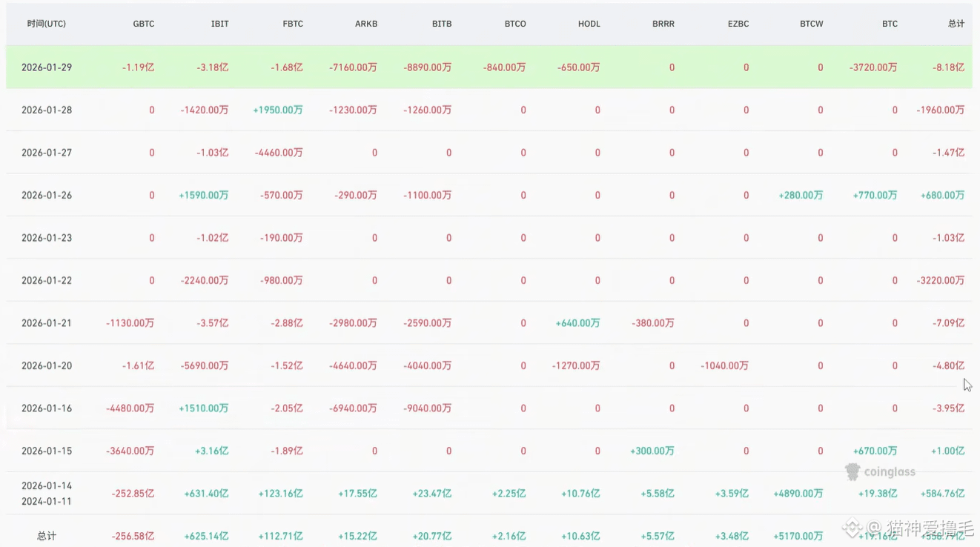The width and height of the screenshot is (980, 547).
Task: Click the 猫神爱撸毛 watermark icon
Action: pos(852,528)
